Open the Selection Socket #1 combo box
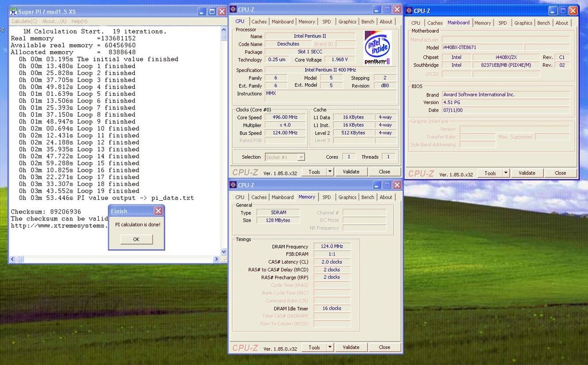588x365 pixels. [x=285, y=157]
